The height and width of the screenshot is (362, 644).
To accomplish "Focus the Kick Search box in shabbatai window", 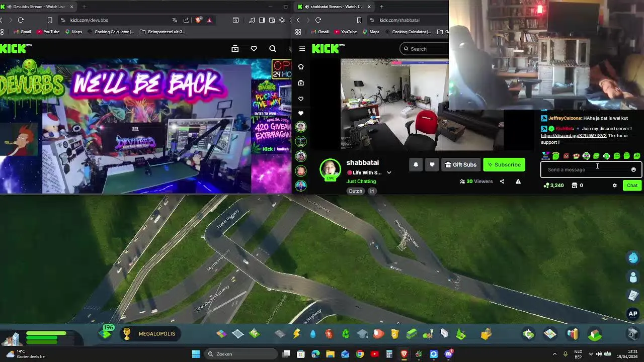I will [x=425, y=49].
